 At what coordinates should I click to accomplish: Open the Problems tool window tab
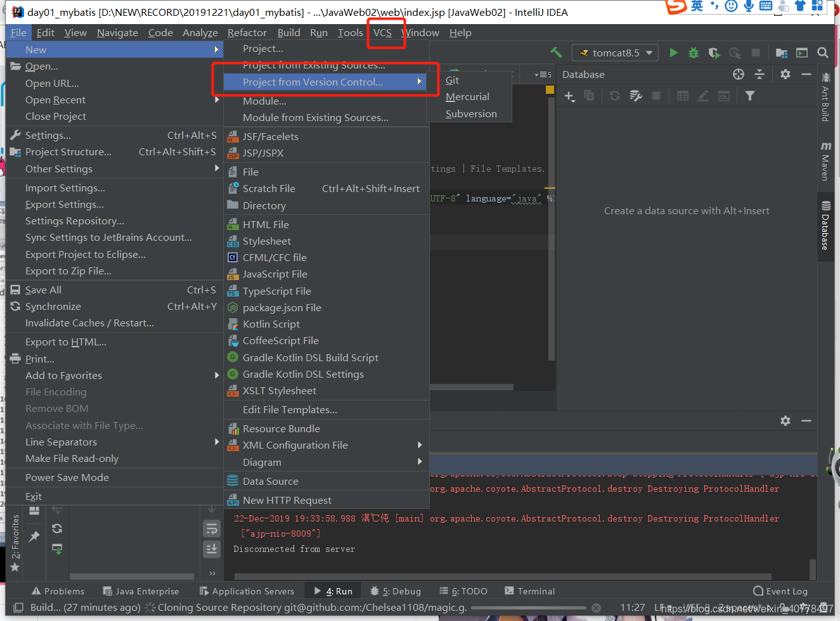pyautogui.click(x=58, y=591)
